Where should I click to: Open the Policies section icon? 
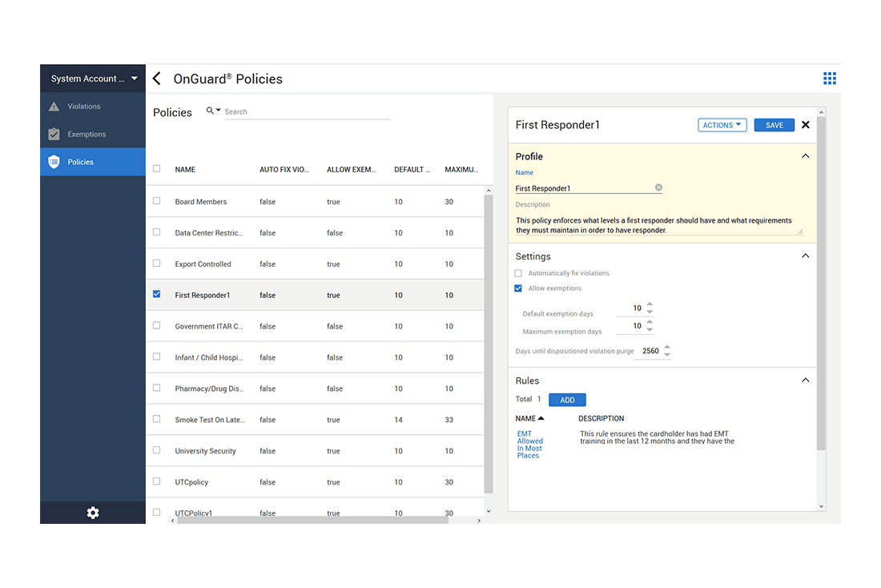(53, 161)
